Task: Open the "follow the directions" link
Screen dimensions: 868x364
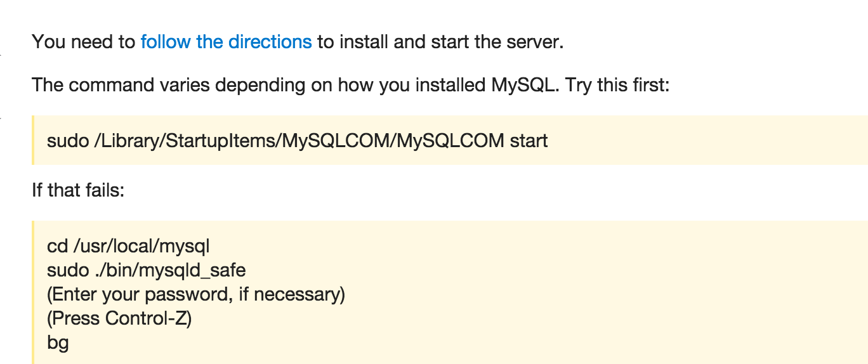Action: coord(226,42)
